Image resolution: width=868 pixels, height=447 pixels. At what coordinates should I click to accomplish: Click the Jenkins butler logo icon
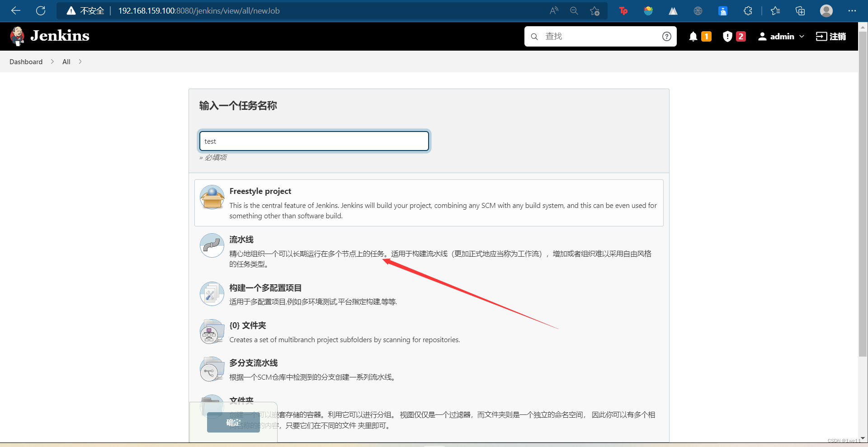click(x=18, y=36)
